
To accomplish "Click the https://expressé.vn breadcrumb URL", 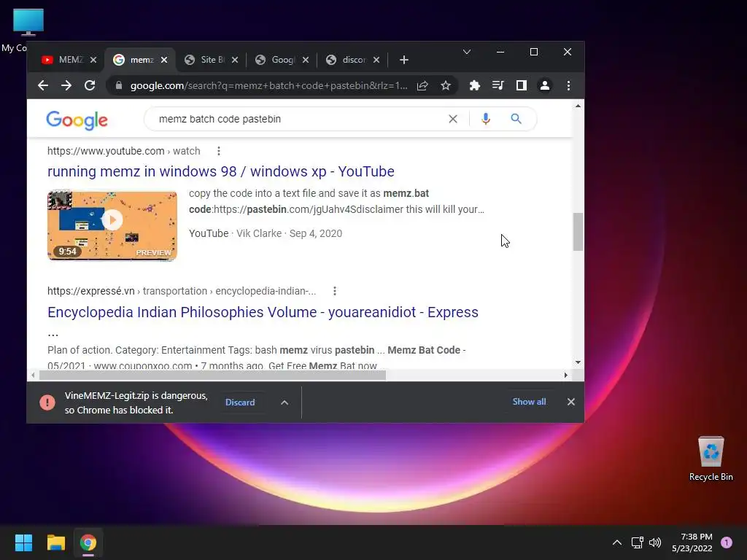I will pyautogui.click(x=182, y=291).
